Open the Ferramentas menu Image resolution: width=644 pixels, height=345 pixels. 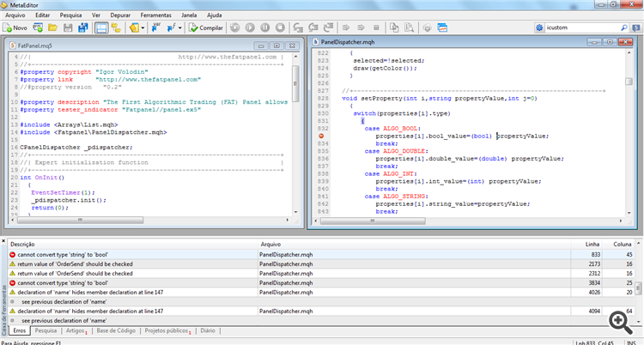[x=156, y=15]
